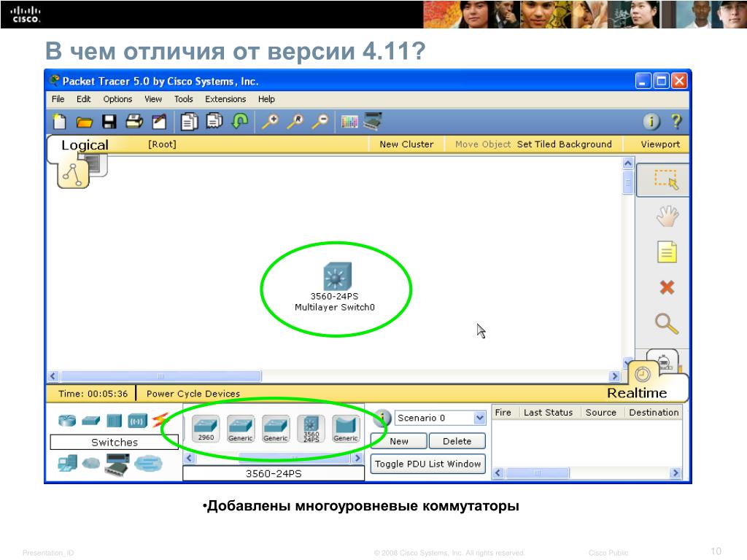Click the New file icon
Viewport: 747px width, 560px height.
click(x=60, y=122)
